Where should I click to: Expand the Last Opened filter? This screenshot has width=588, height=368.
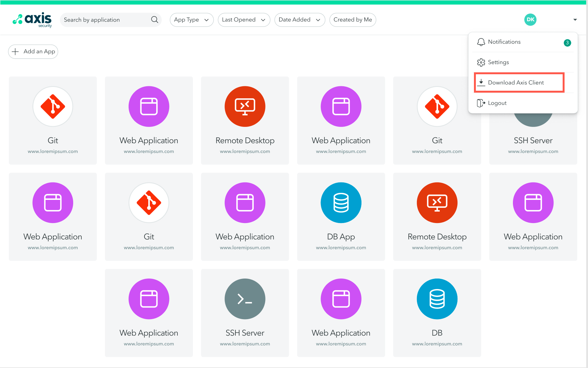coord(244,20)
